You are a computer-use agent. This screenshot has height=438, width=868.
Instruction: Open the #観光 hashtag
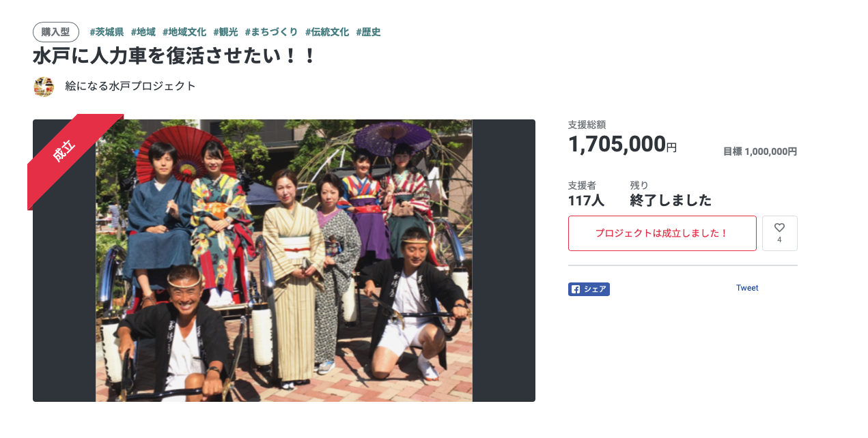click(225, 32)
